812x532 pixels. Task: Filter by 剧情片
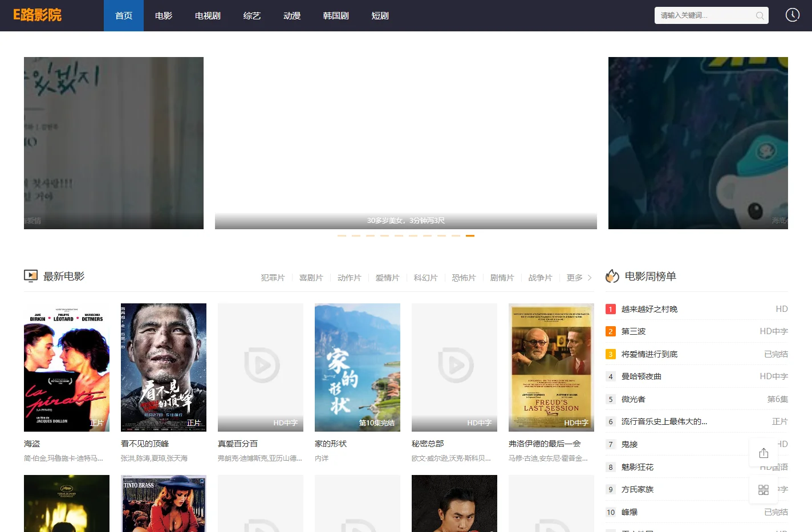pos(502,278)
